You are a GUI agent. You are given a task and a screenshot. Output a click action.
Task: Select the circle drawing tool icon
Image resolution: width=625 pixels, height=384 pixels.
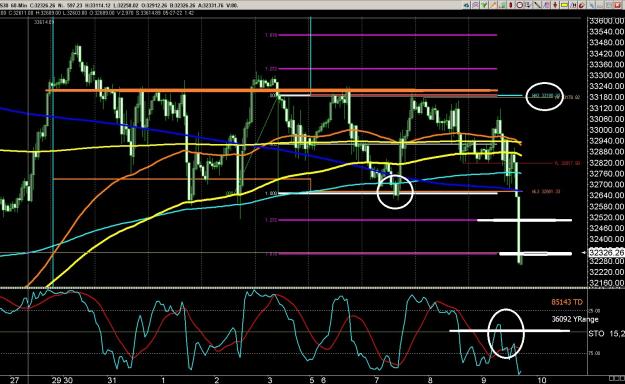[x=520, y=5]
